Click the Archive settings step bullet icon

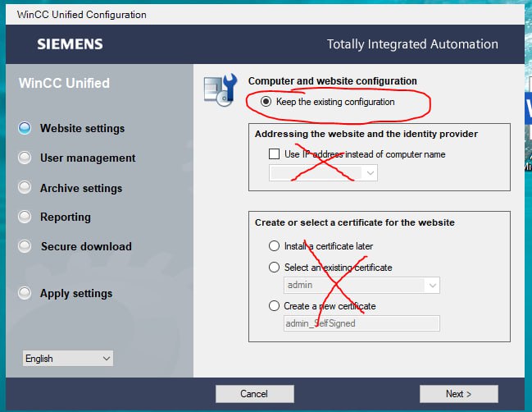pos(25,187)
